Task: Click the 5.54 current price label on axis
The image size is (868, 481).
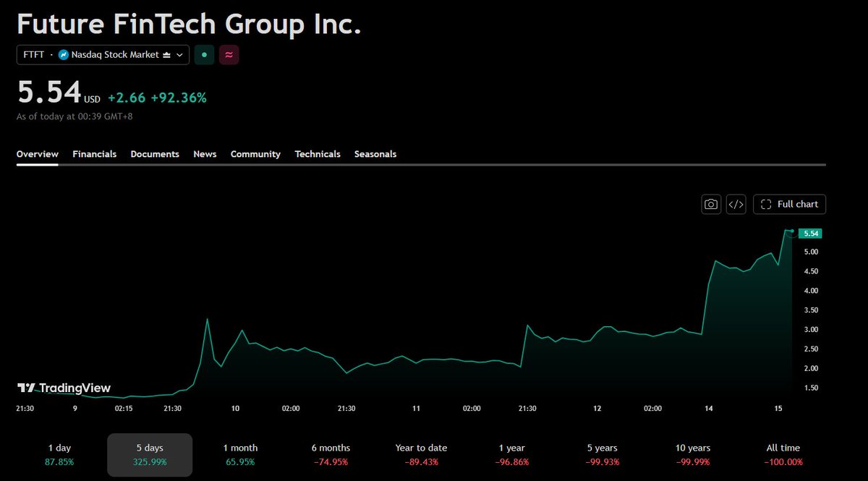Action: point(811,234)
